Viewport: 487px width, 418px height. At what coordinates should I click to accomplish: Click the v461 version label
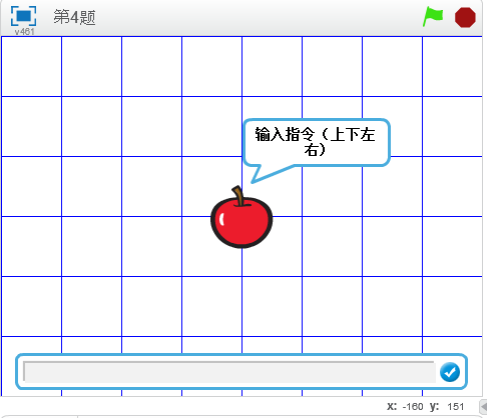(24, 32)
